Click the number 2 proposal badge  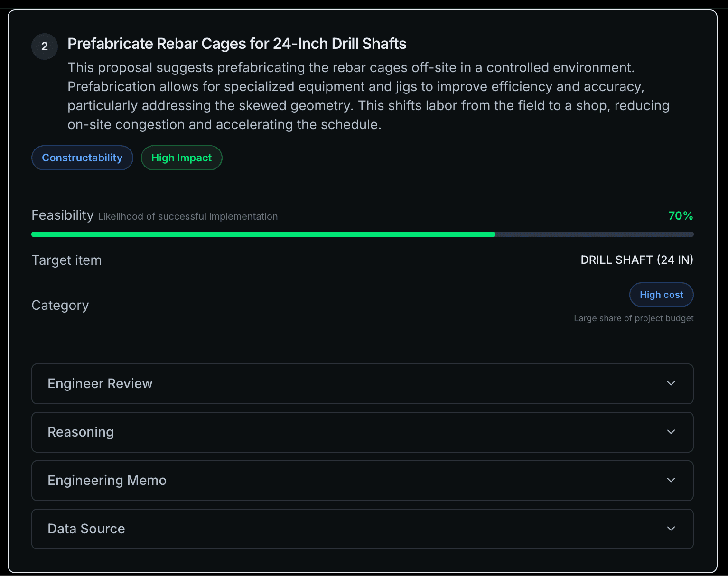pyautogui.click(x=45, y=46)
